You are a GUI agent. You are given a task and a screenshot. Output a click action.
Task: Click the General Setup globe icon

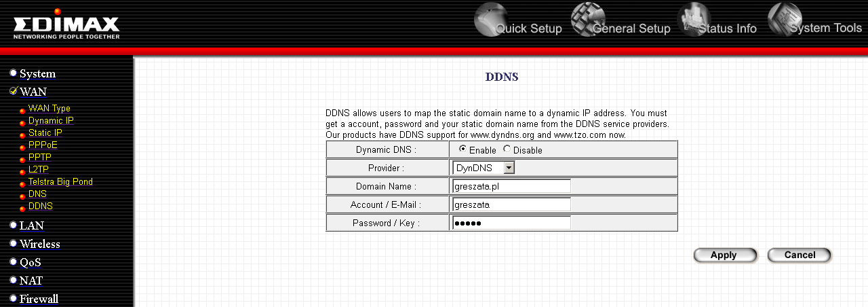(x=587, y=19)
